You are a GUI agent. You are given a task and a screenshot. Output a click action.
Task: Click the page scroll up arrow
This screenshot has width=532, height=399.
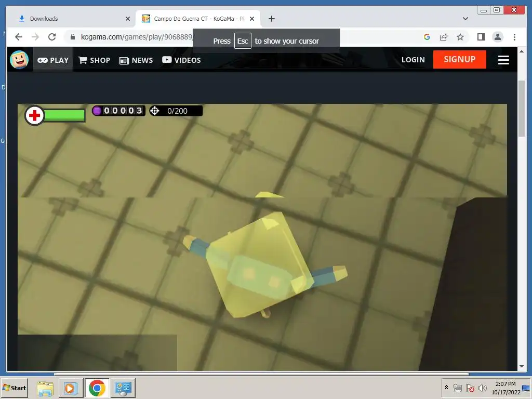[522, 51]
